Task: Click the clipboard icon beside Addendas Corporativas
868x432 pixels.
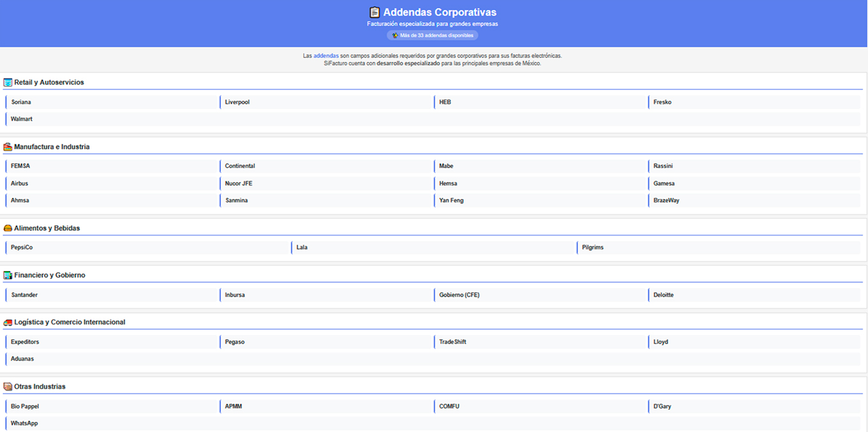Action: (374, 12)
